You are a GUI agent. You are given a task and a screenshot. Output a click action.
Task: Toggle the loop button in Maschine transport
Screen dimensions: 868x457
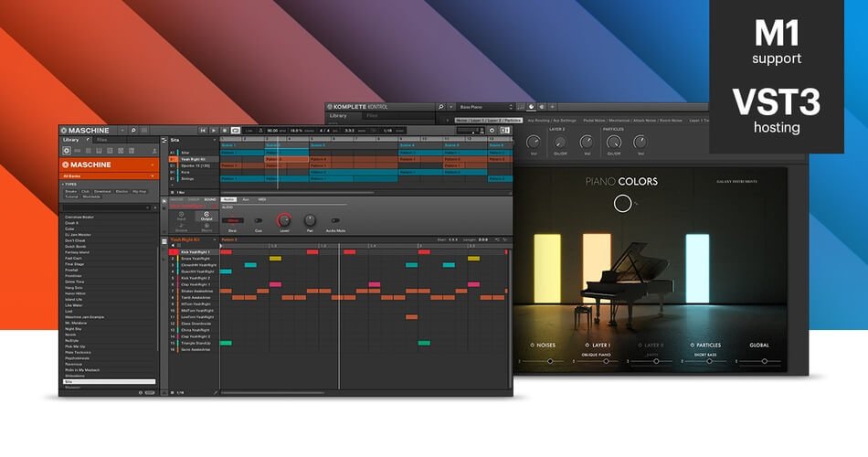pos(235,130)
